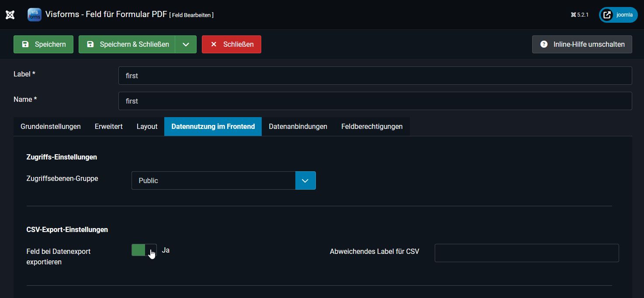Click the Joomla version 5.2.1 indicator

pos(580,15)
